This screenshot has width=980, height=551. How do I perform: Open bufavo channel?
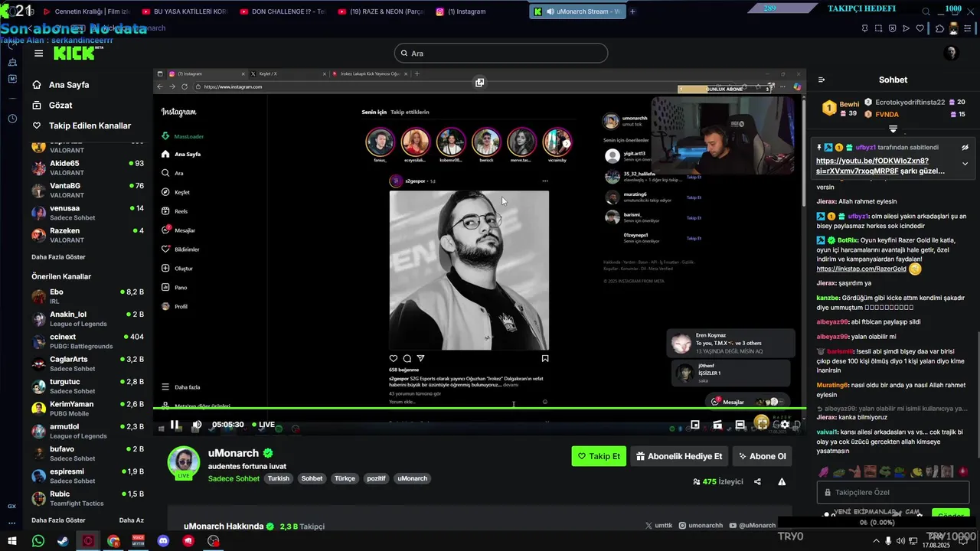(x=87, y=453)
